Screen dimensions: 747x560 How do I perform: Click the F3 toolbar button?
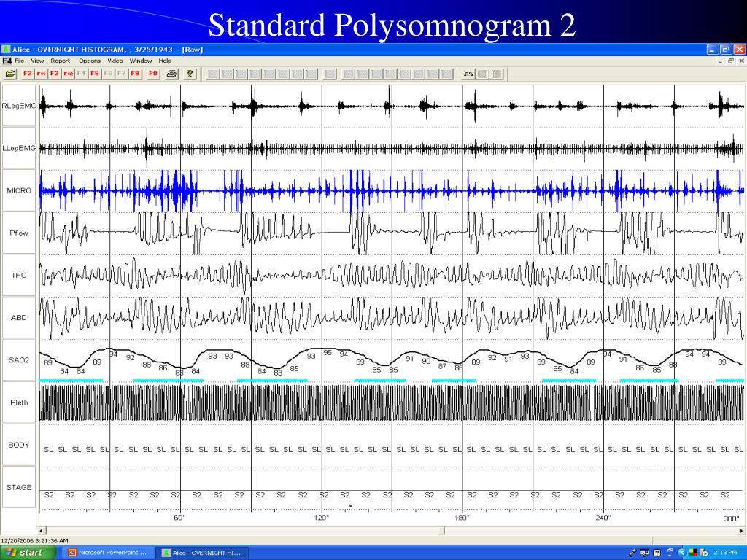tap(54, 74)
